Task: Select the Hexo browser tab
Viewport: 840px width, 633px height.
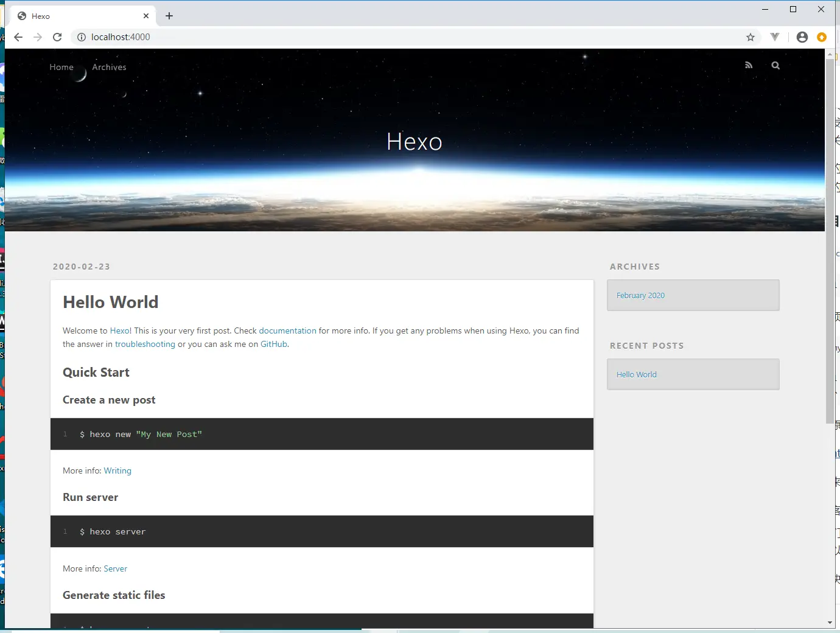Action: coord(83,16)
